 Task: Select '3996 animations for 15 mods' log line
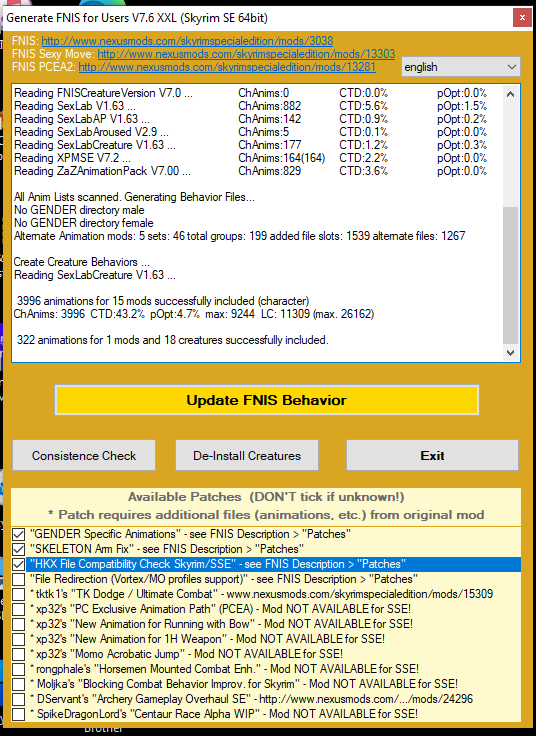point(163,301)
